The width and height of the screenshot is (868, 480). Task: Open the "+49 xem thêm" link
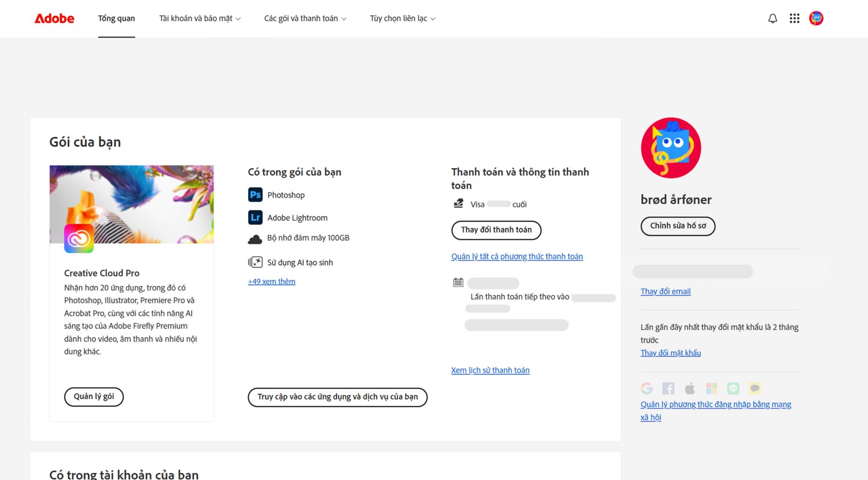pyautogui.click(x=271, y=281)
